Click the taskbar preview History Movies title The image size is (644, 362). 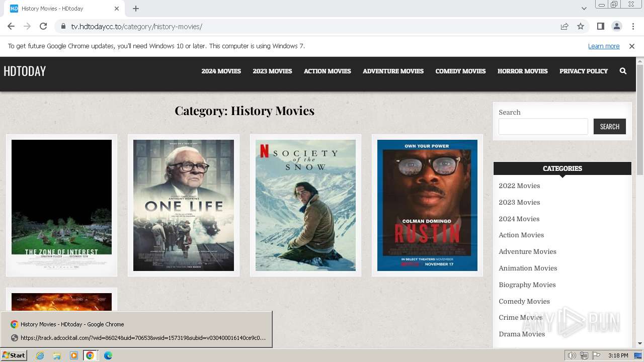72,324
